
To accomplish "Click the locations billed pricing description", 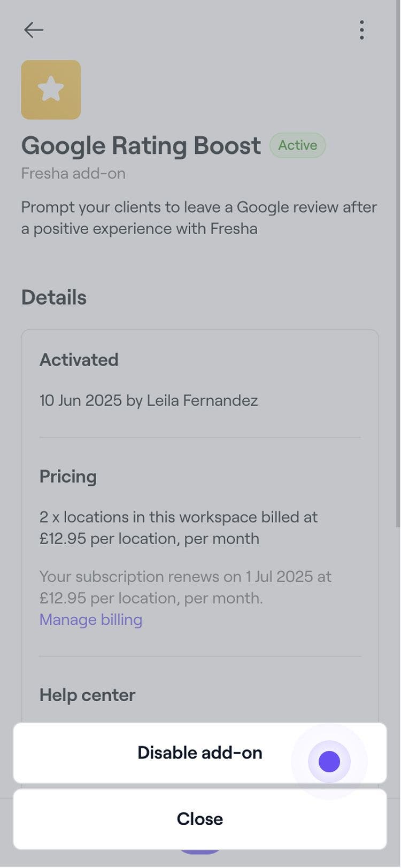I will (178, 528).
